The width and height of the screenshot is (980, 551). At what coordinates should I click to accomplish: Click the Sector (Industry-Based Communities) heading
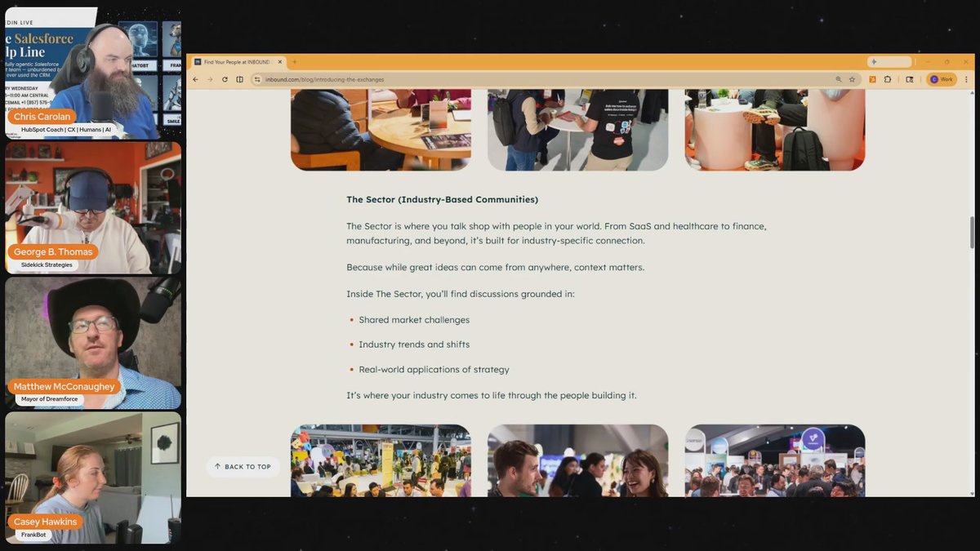click(442, 199)
